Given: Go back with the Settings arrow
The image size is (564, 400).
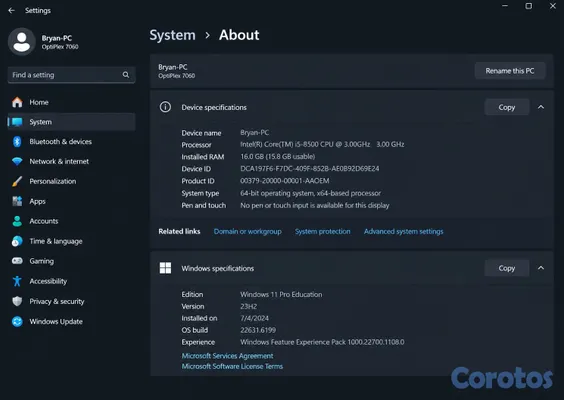Looking at the screenshot, I should pos(12,10).
